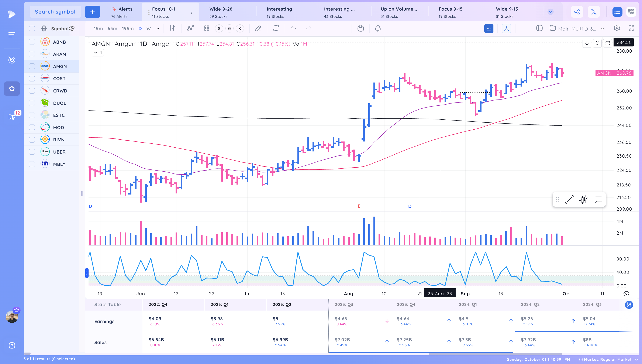Open the calendar date icon

tap(360, 28)
